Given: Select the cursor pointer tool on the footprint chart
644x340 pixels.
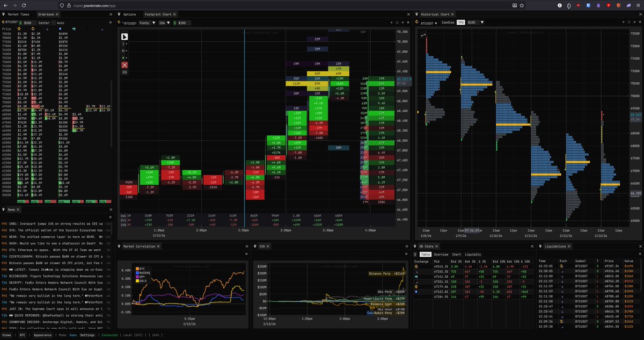Looking at the screenshot, I should [125, 37].
